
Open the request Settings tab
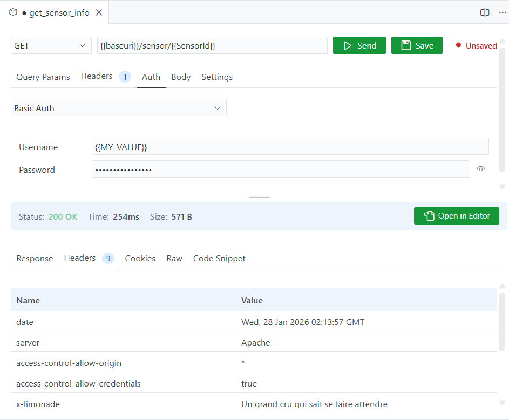click(216, 77)
